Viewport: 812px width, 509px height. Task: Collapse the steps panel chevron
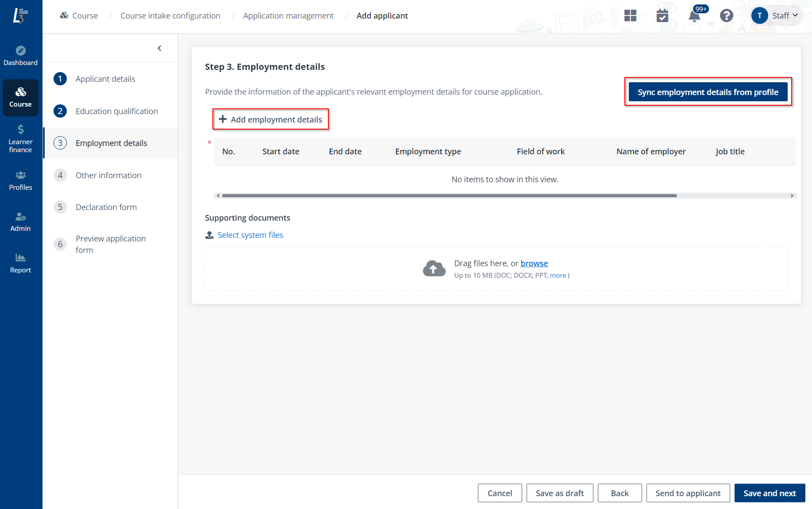tap(159, 48)
